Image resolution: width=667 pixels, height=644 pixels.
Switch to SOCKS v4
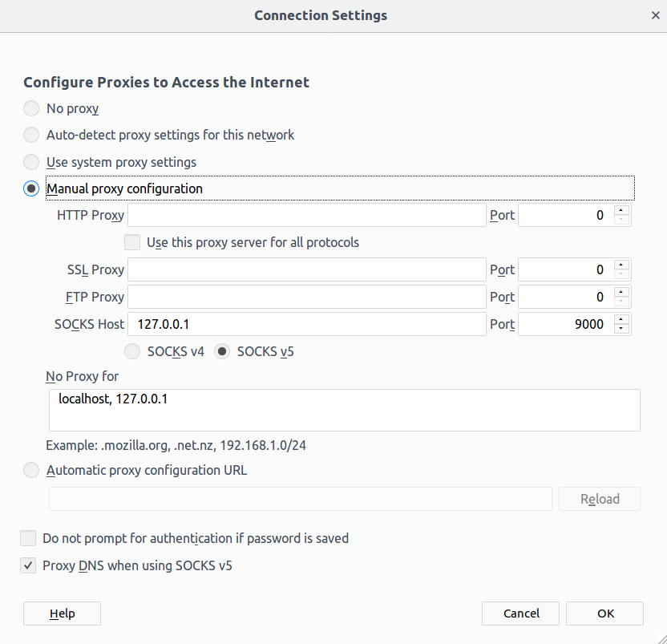[x=133, y=351]
